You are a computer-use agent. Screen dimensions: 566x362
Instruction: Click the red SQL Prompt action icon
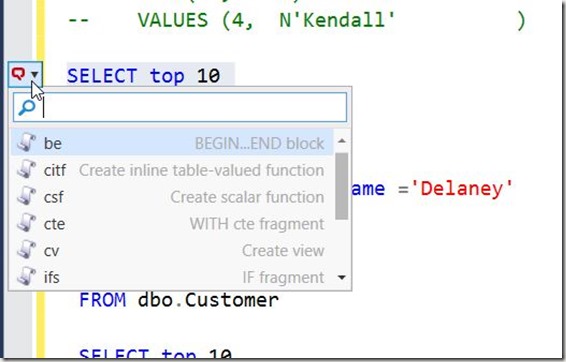tap(18, 74)
